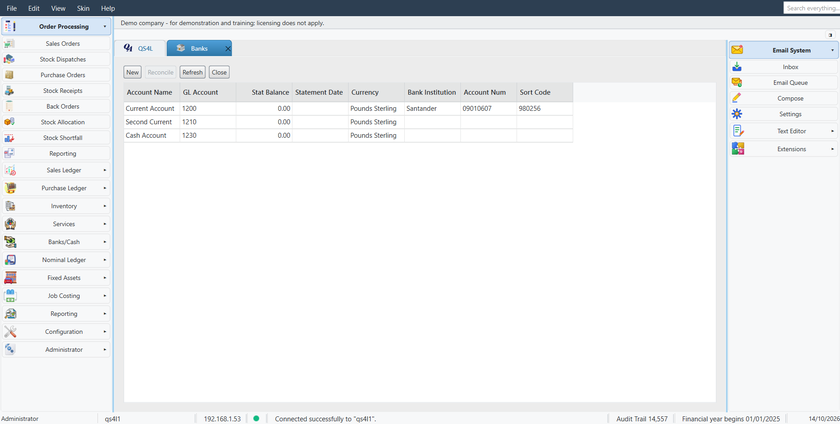Open the Email System dropdown arrow

pos(832,50)
